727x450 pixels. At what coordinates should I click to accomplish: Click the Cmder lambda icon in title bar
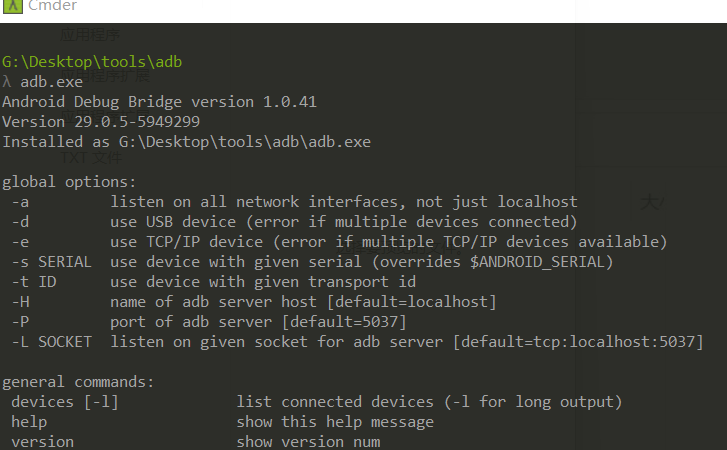[x=12, y=6]
